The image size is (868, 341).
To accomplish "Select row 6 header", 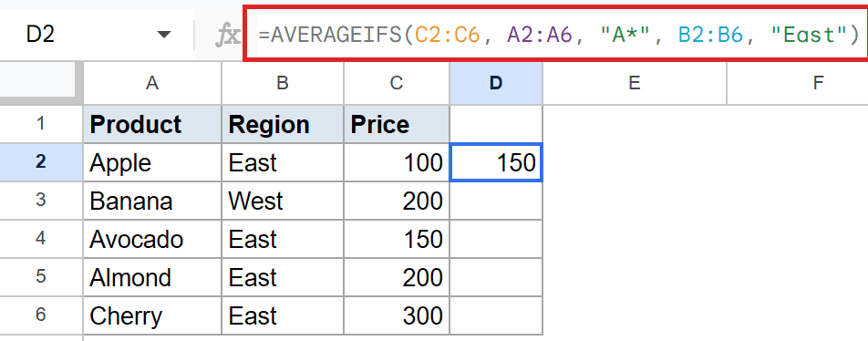I will pos(41,315).
